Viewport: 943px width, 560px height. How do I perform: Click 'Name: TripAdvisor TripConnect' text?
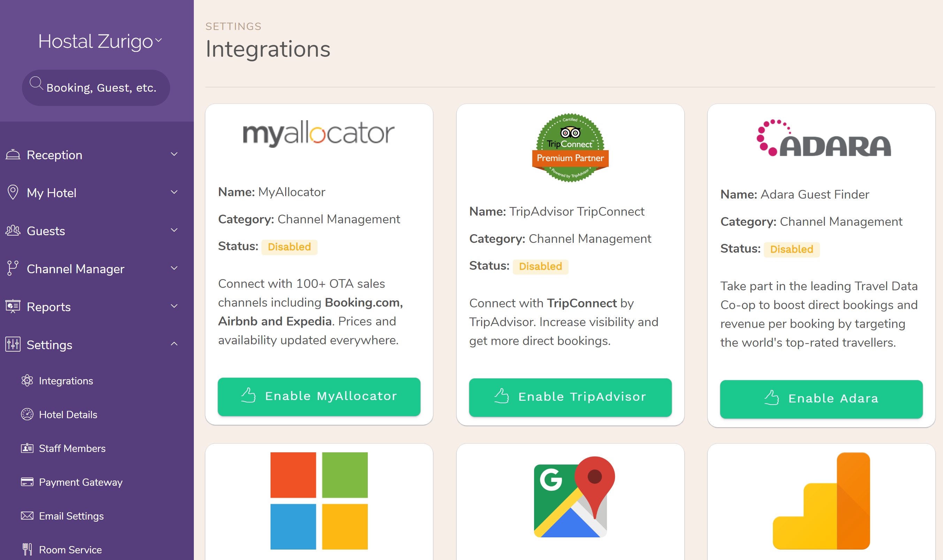(x=557, y=212)
